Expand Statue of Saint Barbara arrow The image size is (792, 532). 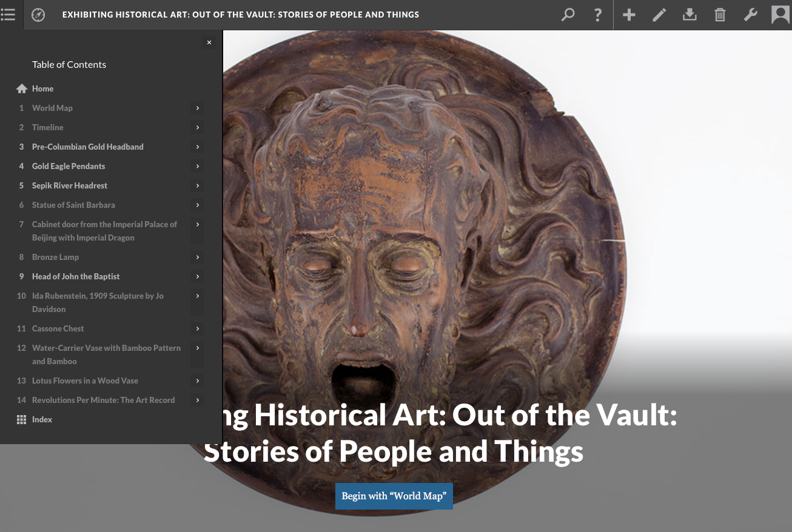tap(198, 205)
